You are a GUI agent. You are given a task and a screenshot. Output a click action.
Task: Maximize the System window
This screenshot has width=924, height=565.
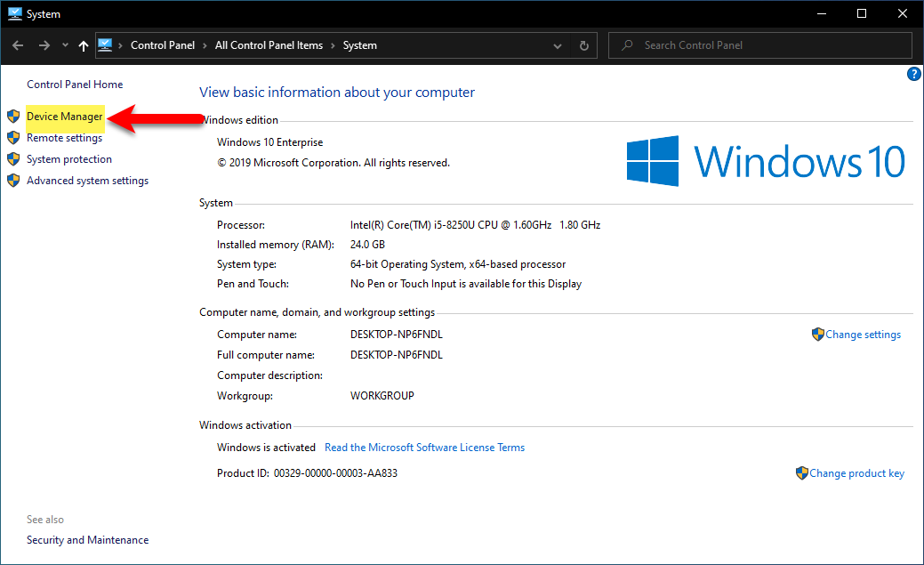tap(862, 13)
